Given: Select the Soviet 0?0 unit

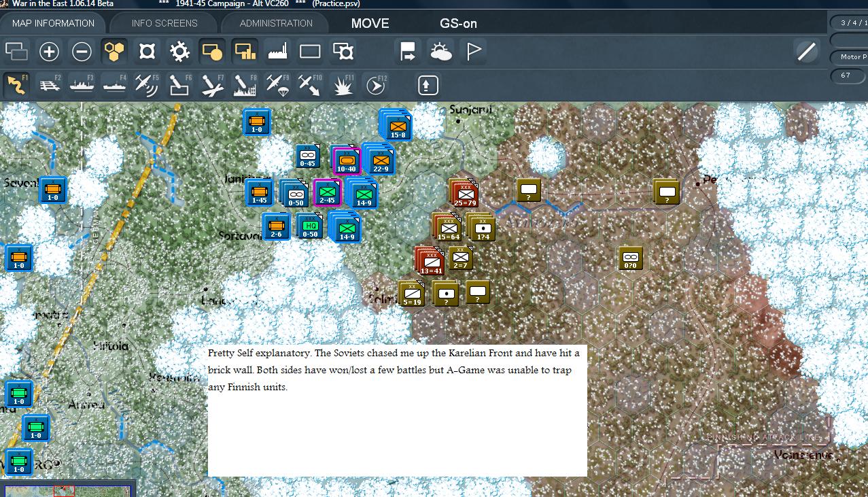Looking at the screenshot, I should [630, 258].
